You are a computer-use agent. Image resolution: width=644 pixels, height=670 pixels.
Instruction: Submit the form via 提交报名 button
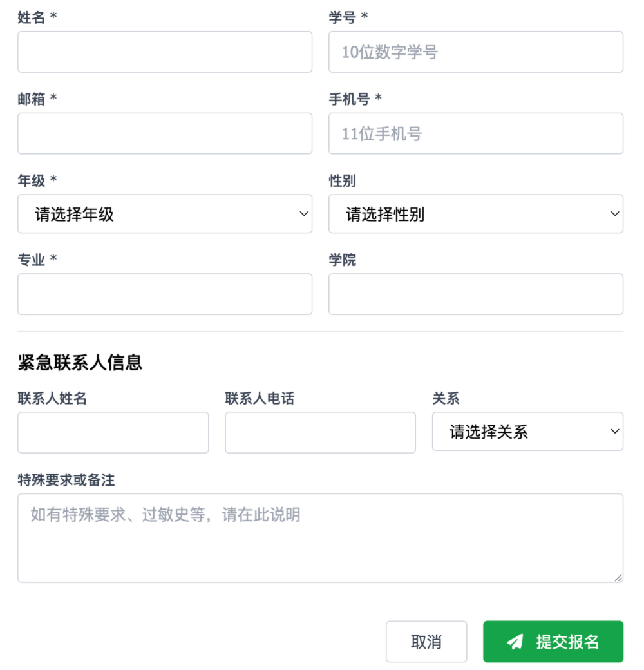coord(553,642)
